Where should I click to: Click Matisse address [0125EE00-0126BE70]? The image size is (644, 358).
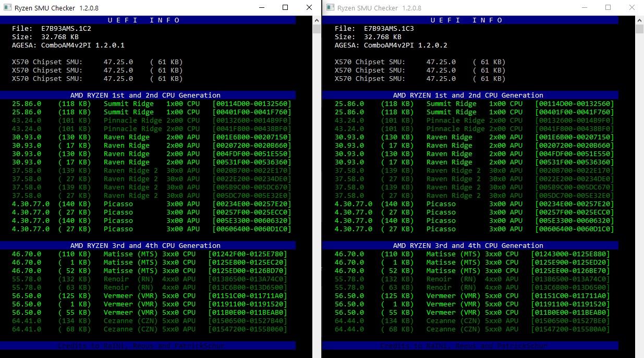coord(570,270)
